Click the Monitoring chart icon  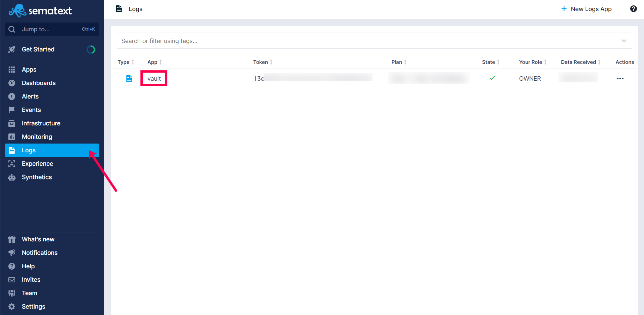[x=12, y=137]
